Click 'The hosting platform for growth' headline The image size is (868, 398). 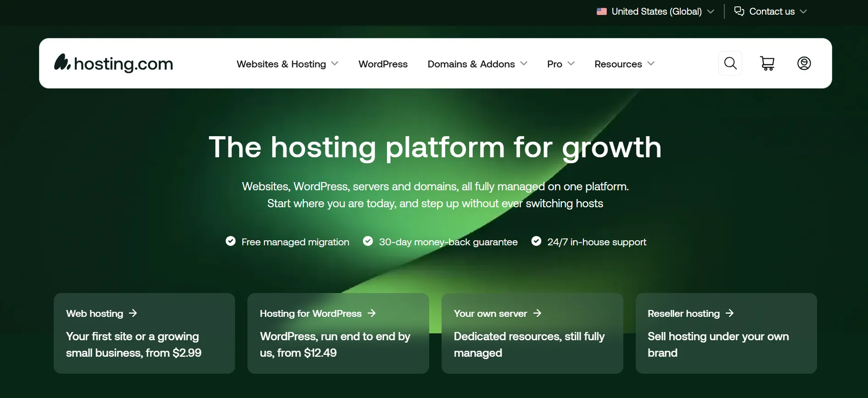(435, 148)
